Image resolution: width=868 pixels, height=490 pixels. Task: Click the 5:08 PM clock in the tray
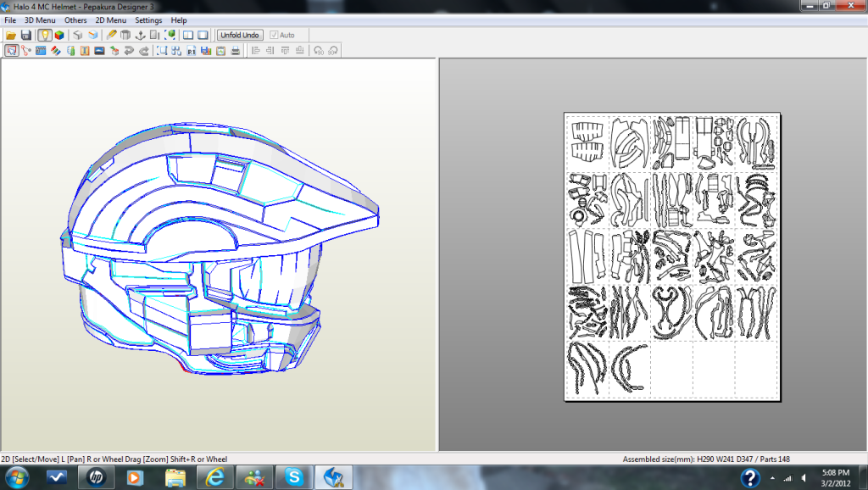(x=835, y=473)
